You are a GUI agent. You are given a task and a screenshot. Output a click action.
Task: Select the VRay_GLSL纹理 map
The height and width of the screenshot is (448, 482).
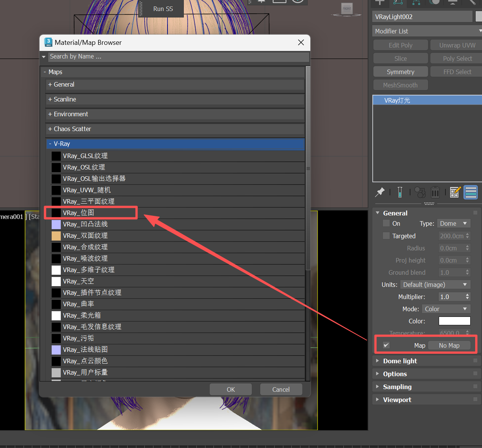coord(178,156)
